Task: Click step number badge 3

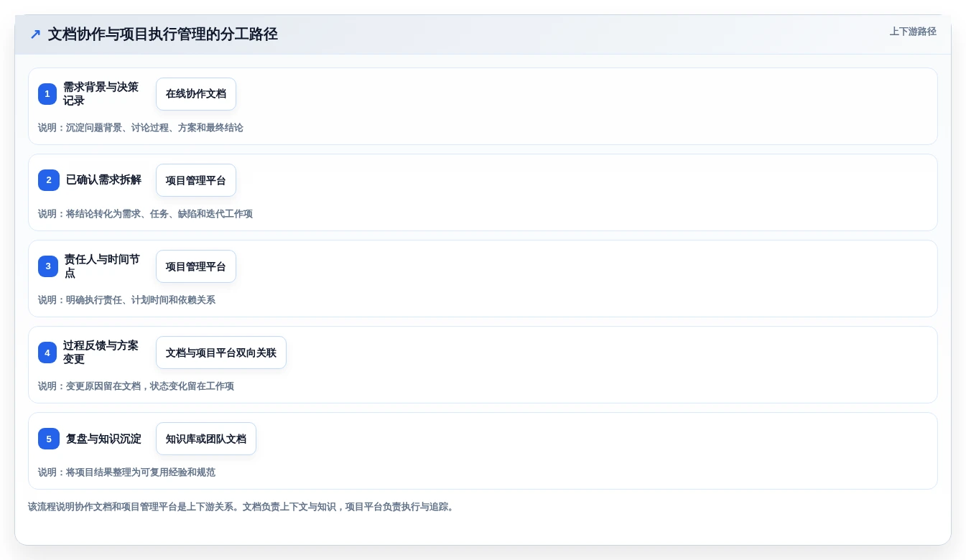Action: click(x=48, y=266)
